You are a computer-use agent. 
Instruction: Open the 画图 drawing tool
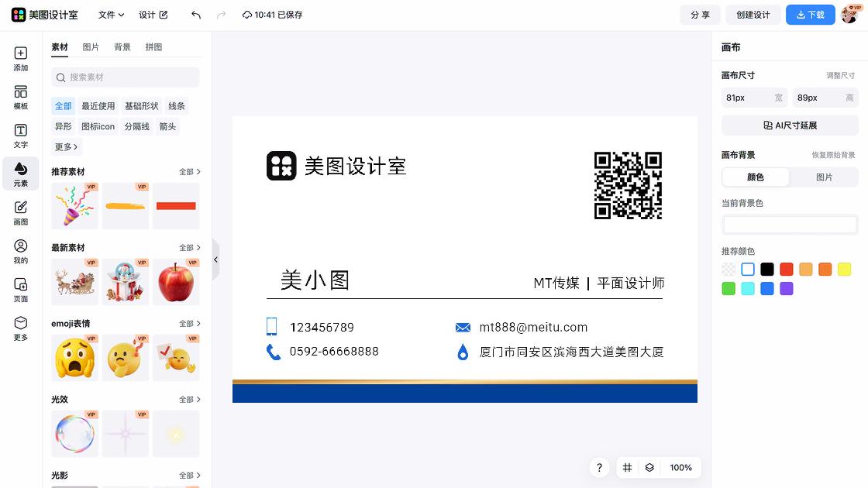click(20, 212)
